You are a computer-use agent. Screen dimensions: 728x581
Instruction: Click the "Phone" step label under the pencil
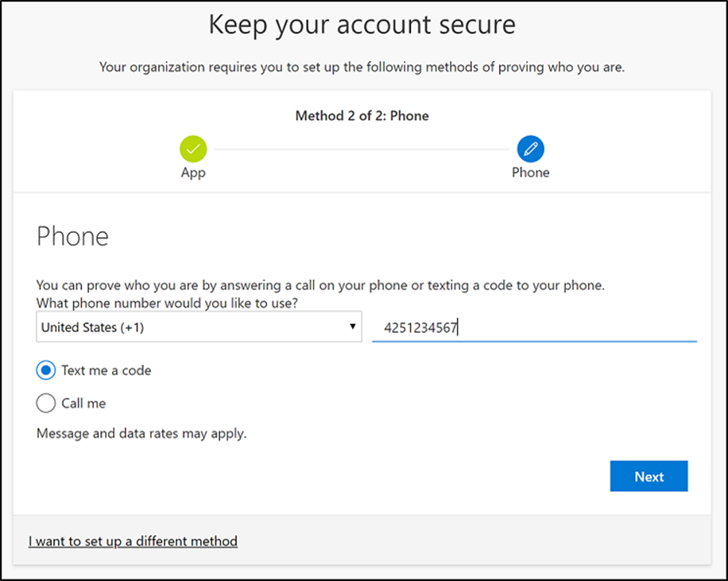point(530,172)
